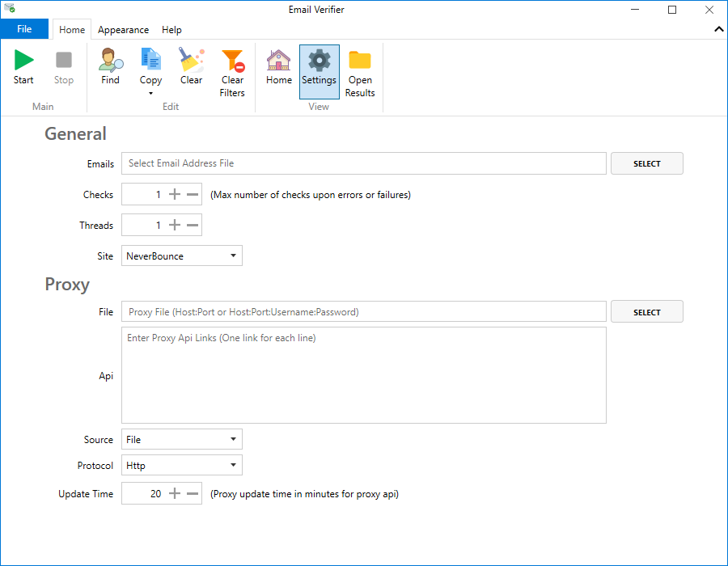Viewport: 728px width, 566px height.
Task: Click the Copy icon in Edit group
Action: click(x=150, y=60)
